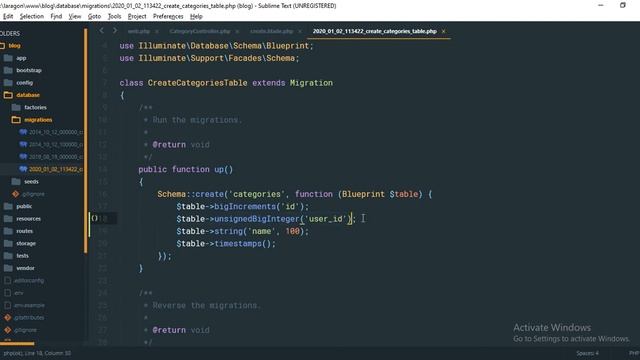Click the vendor folder icon
Screen dimensions: 640x360
pos(8,268)
